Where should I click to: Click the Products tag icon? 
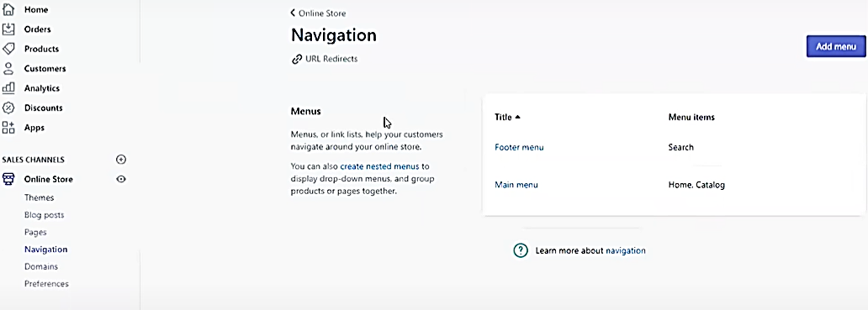(x=8, y=49)
